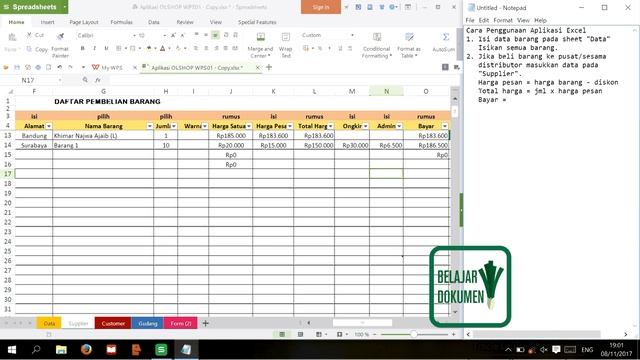Open filter dropdown on Alamat column
Screen dimensions: 640x360
pyautogui.click(x=49, y=126)
